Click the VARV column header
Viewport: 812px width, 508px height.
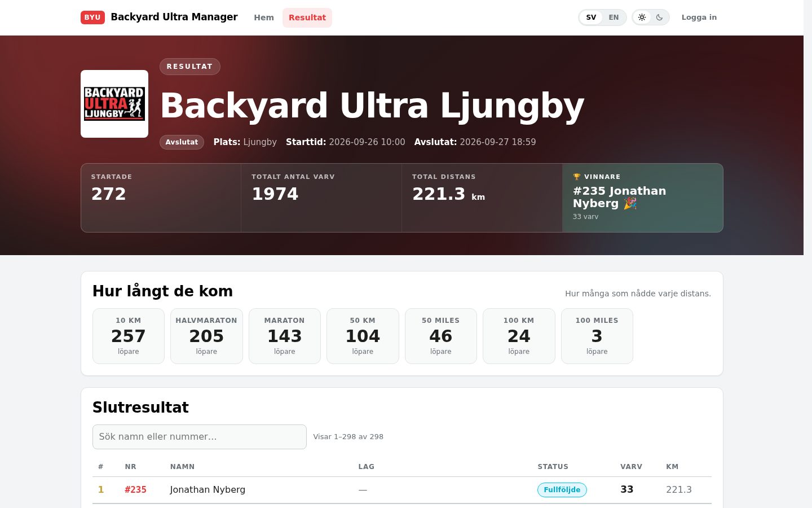coord(631,467)
